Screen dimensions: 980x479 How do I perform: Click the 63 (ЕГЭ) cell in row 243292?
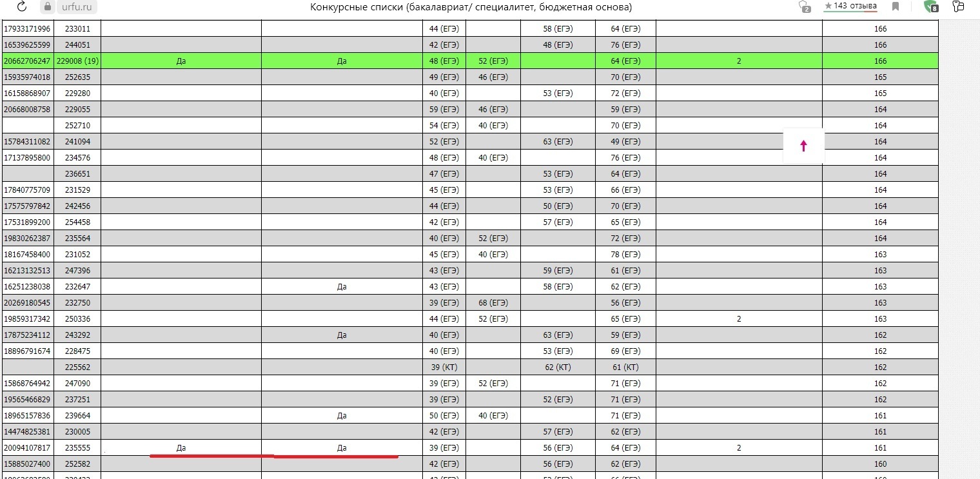(x=558, y=335)
